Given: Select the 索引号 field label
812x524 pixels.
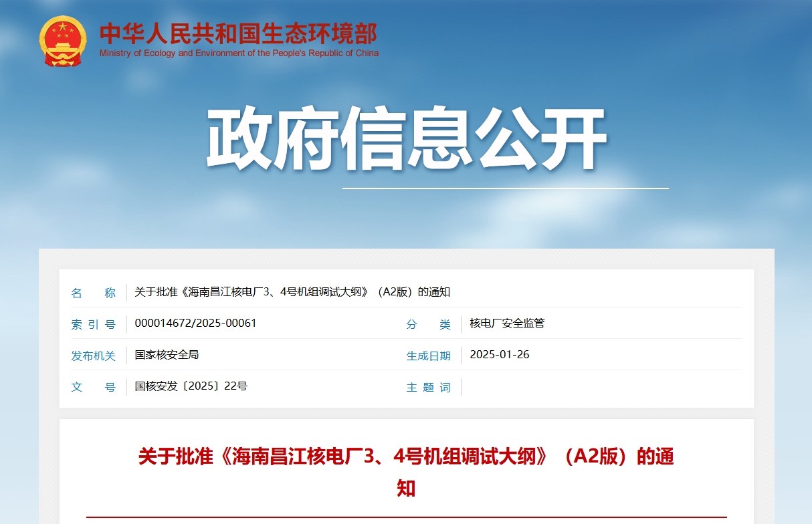Looking at the screenshot, I should click(94, 324).
